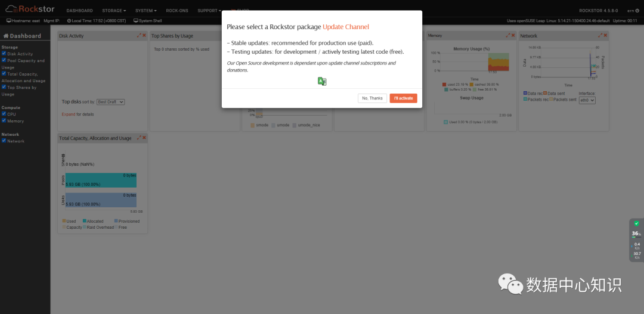Click the smode legend swatch
This screenshot has height=314, width=644.
pyautogui.click(x=252, y=125)
